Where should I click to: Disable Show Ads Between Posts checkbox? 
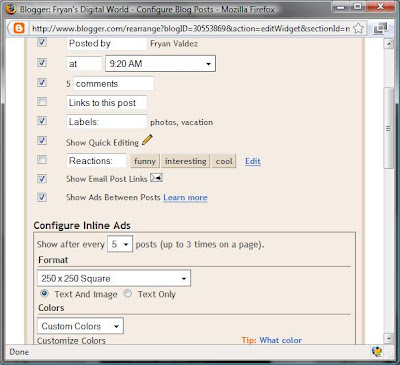(42, 197)
